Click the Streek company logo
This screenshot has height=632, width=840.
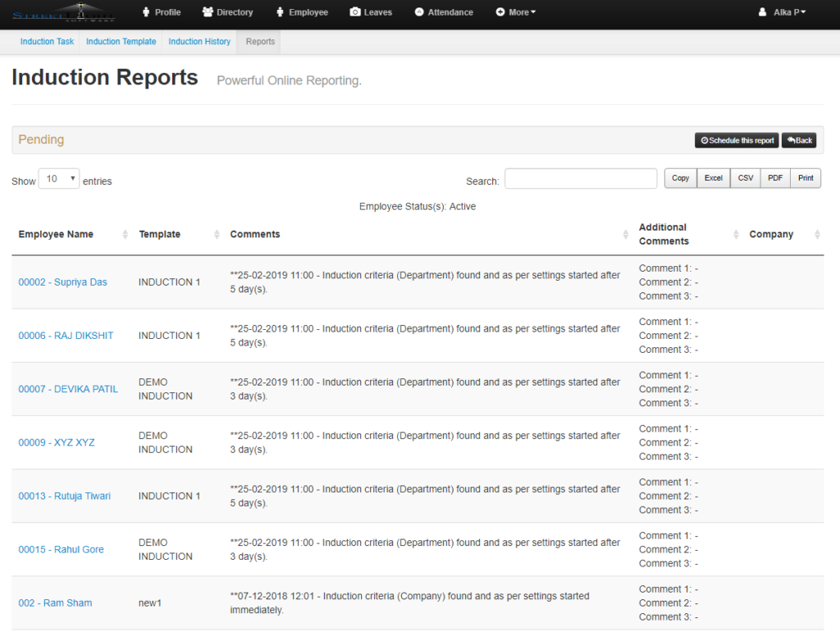click(66, 14)
